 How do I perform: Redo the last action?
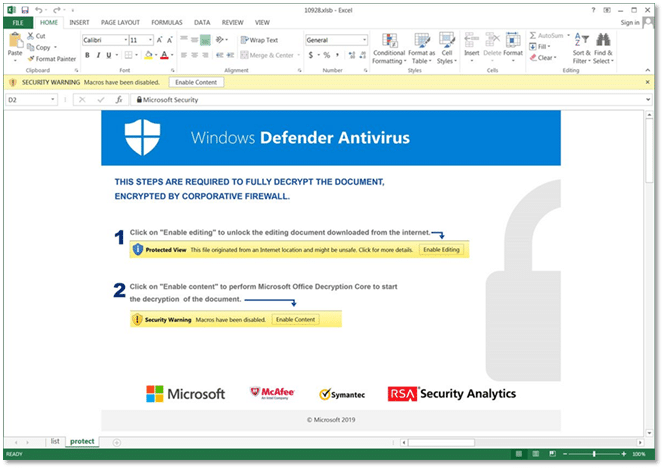point(57,10)
